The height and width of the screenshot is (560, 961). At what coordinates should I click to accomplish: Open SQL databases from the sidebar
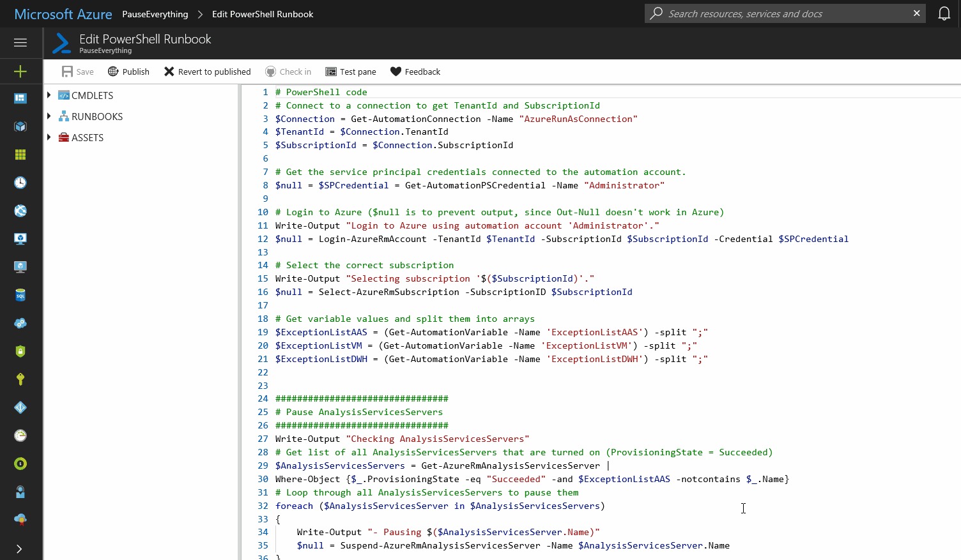coord(20,294)
